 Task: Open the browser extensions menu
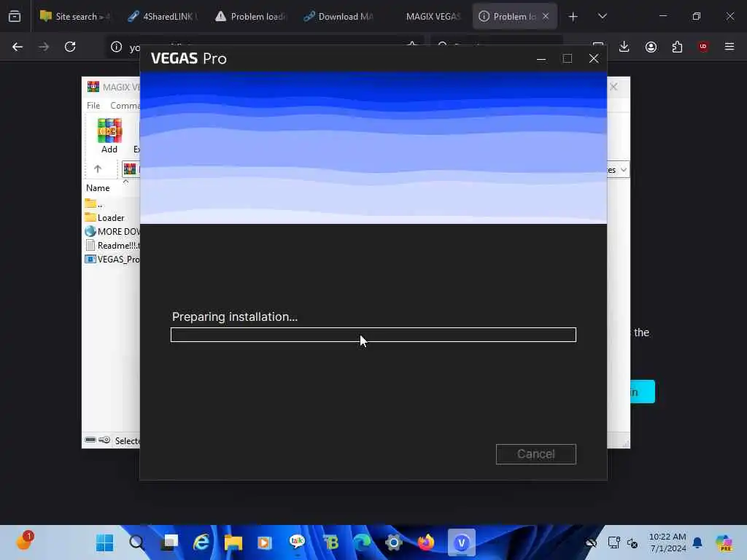tap(677, 47)
